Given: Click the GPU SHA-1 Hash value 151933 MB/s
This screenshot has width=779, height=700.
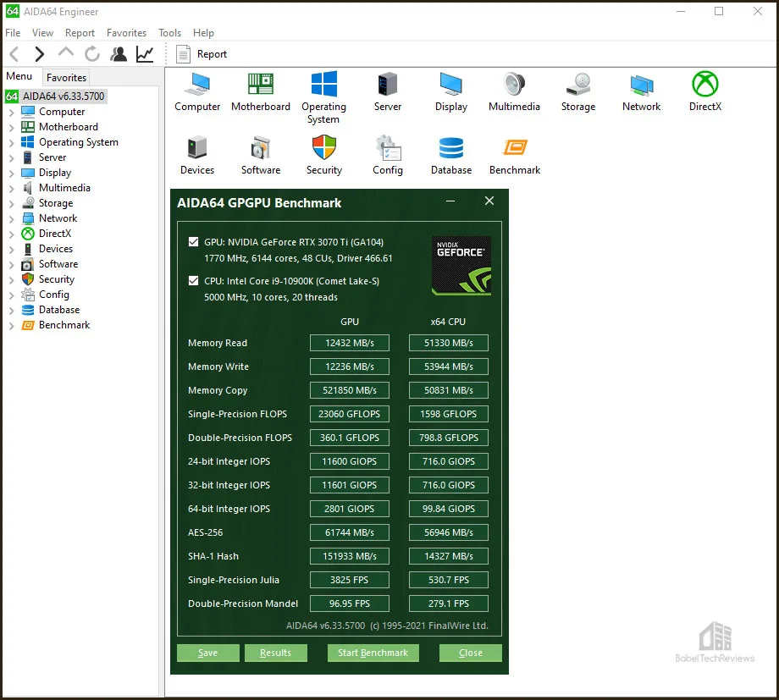Looking at the screenshot, I should (x=349, y=556).
